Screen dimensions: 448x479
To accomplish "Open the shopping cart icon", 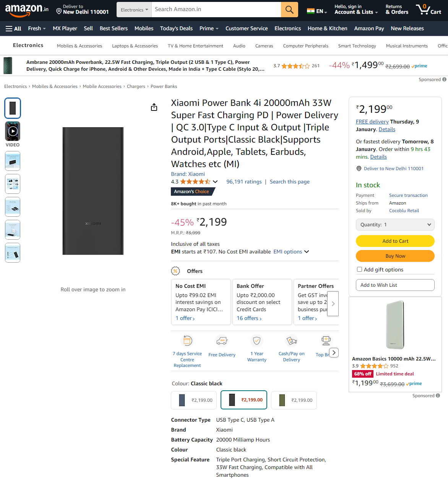I will pos(429,9).
